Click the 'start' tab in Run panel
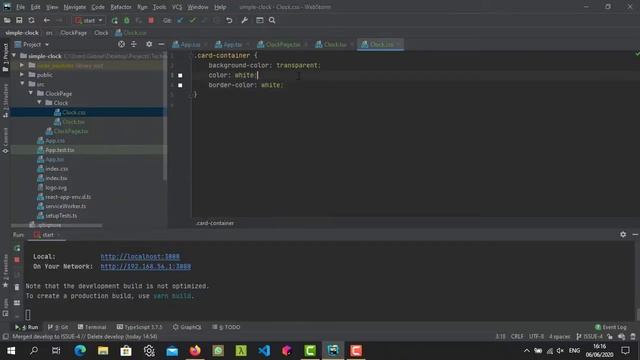The width and height of the screenshot is (640, 360). (x=47, y=235)
